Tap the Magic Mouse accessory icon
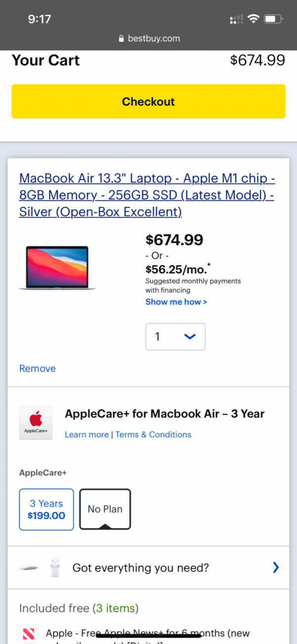Viewport: 297px width, 644px height. point(29,568)
